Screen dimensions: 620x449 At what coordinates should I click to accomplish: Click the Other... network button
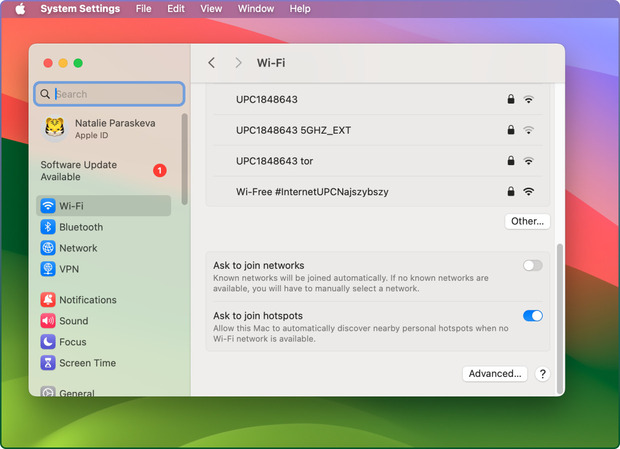[x=527, y=221]
